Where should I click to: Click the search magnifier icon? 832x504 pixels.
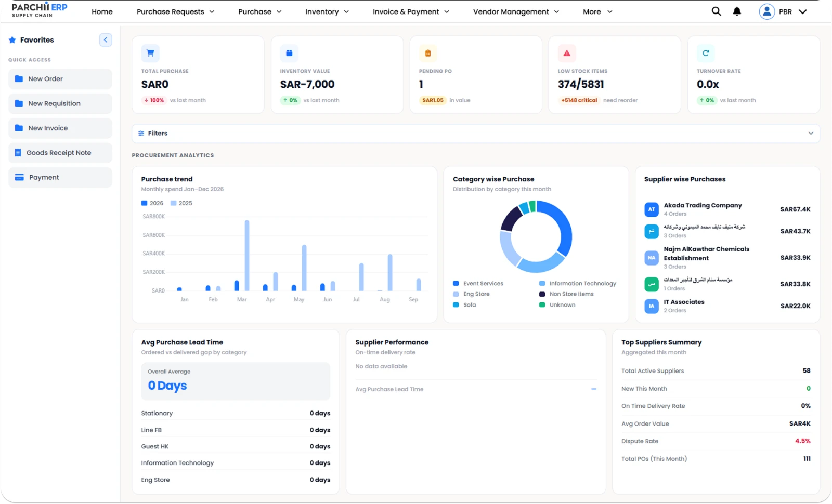(x=716, y=11)
